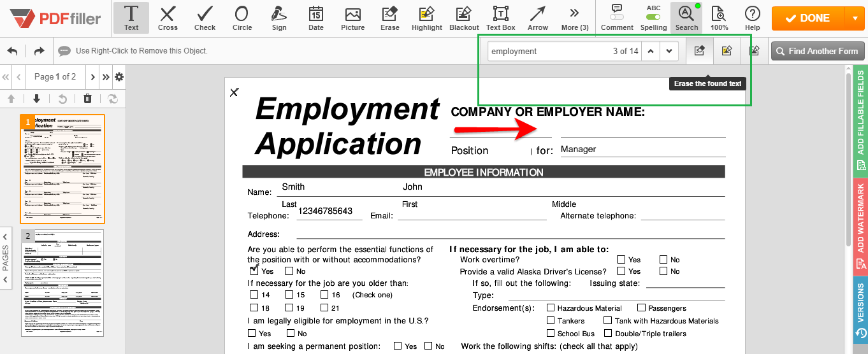Toggle Yes for essential functions question
The height and width of the screenshot is (354, 868).
click(x=254, y=271)
